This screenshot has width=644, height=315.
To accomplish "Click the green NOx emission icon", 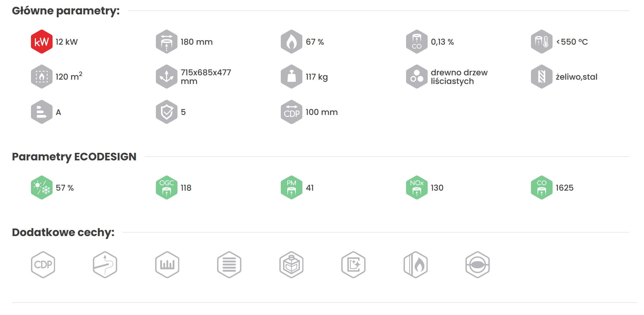I will click(416, 188).
